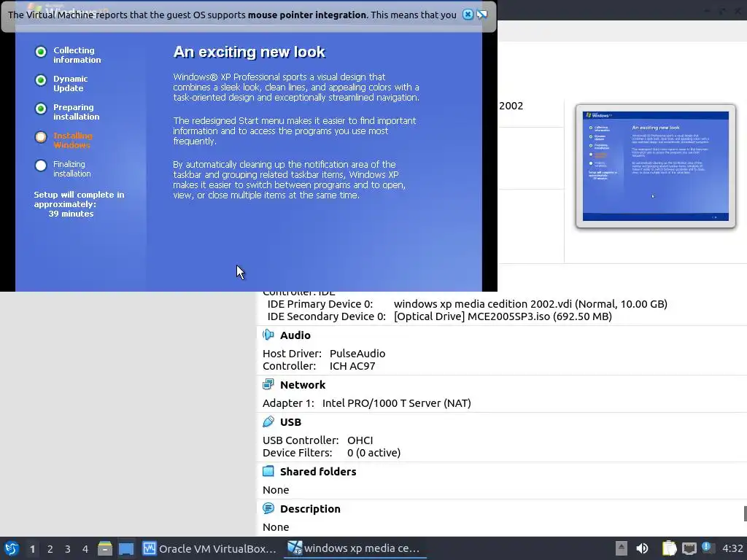Click the don't-show-again notification icon
Image resolution: width=747 pixels, height=560 pixels.
click(x=482, y=15)
